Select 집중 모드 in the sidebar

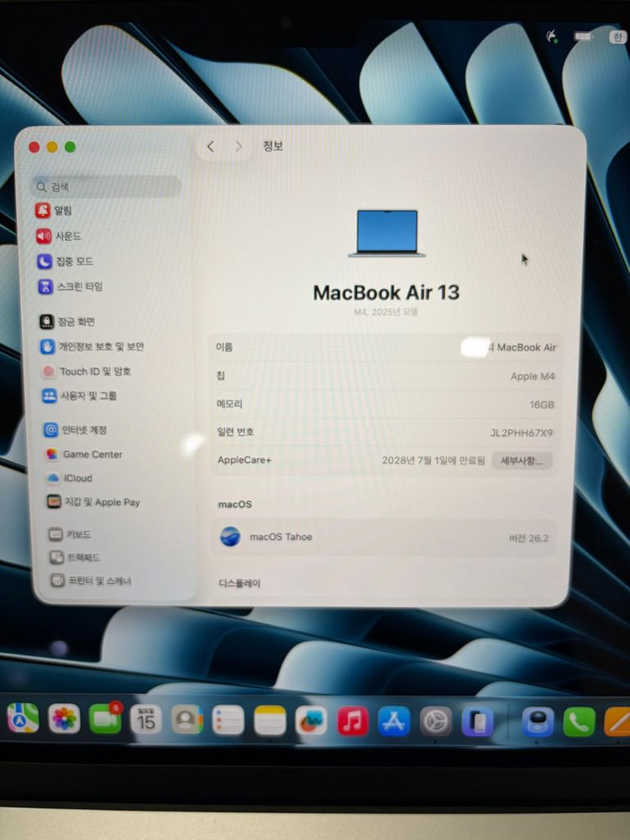coord(65,261)
